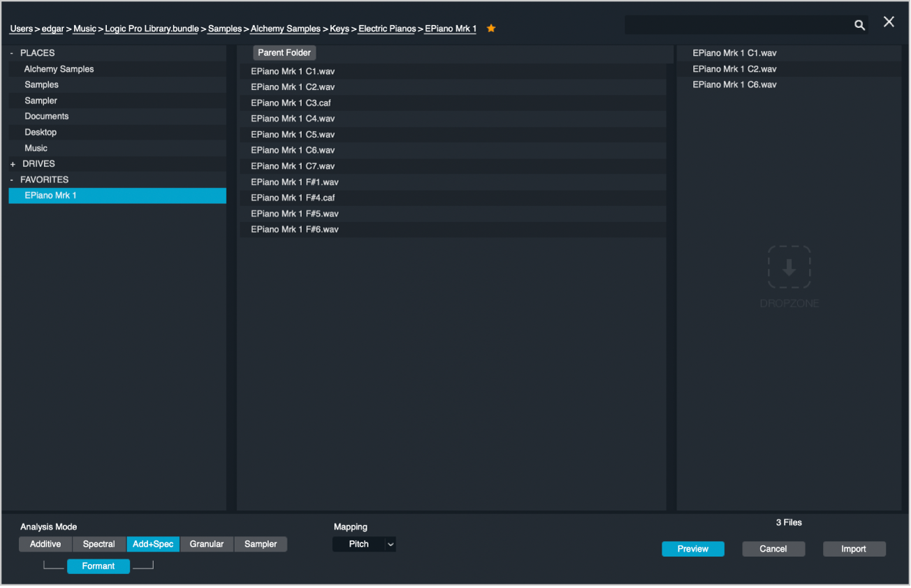Click EPiano Mrk 1 in breadcrumb path
This screenshot has height=588, width=911.
(451, 29)
